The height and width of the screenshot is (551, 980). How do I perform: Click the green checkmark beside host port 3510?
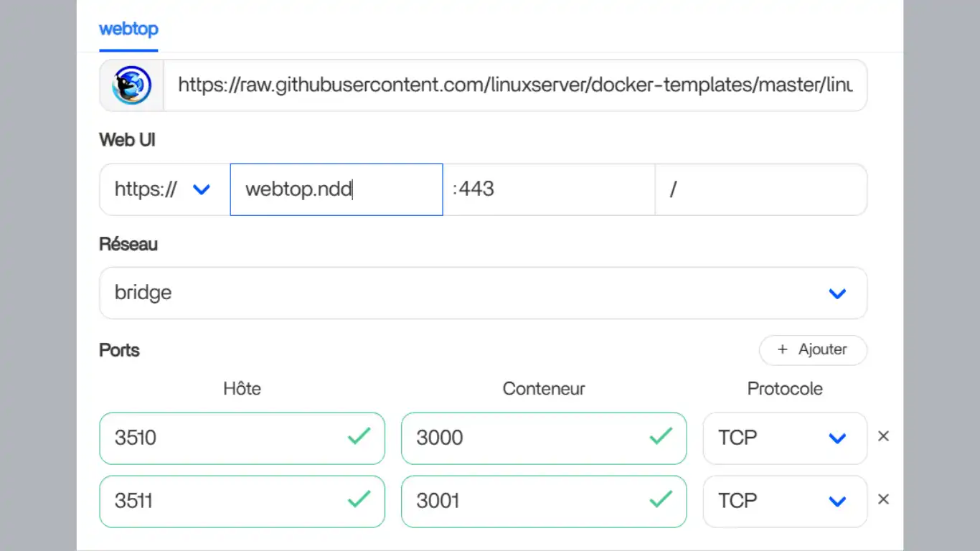pyautogui.click(x=359, y=438)
